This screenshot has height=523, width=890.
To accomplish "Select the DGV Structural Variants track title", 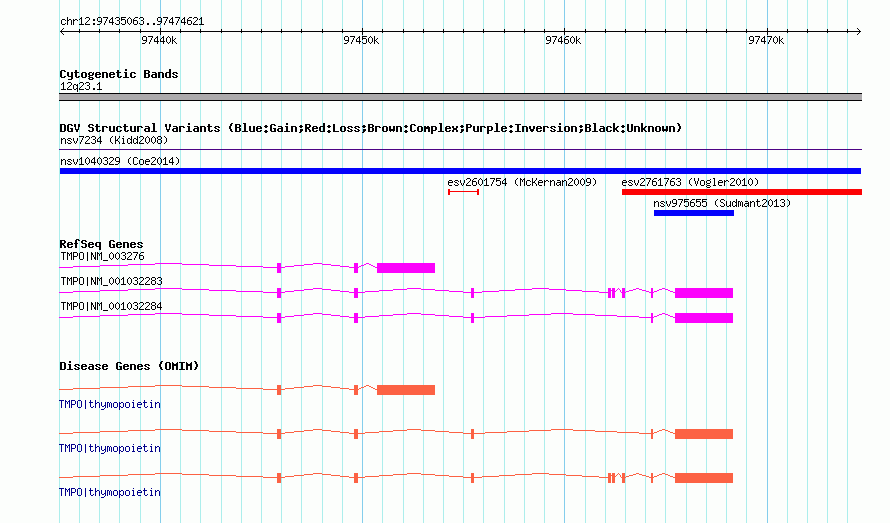I will tap(371, 128).
